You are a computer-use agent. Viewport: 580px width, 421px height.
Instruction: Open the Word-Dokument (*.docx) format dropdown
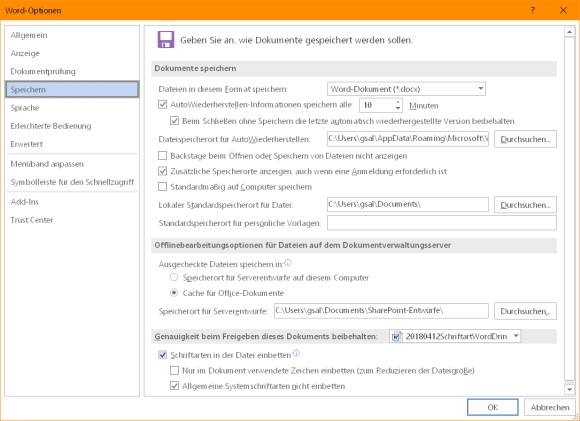click(x=406, y=89)
